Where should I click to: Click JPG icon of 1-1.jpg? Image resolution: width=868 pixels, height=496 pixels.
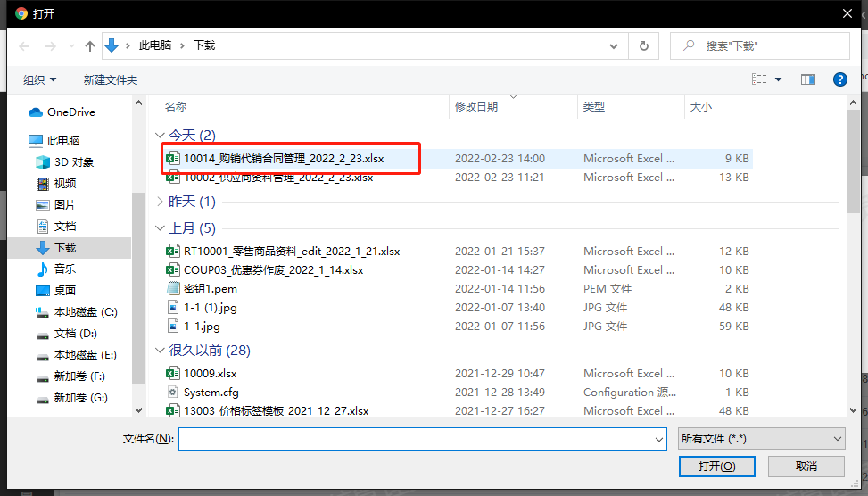[x=173, y=327]
